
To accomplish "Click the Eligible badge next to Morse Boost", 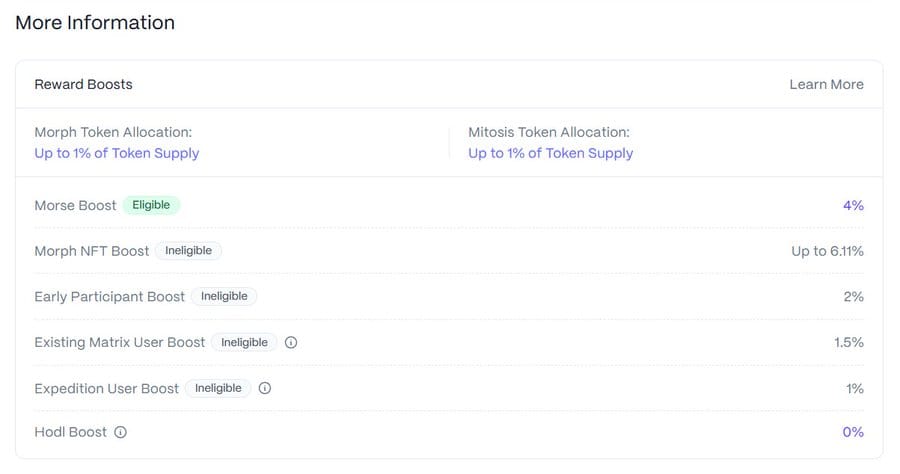I will coord(152,205).
